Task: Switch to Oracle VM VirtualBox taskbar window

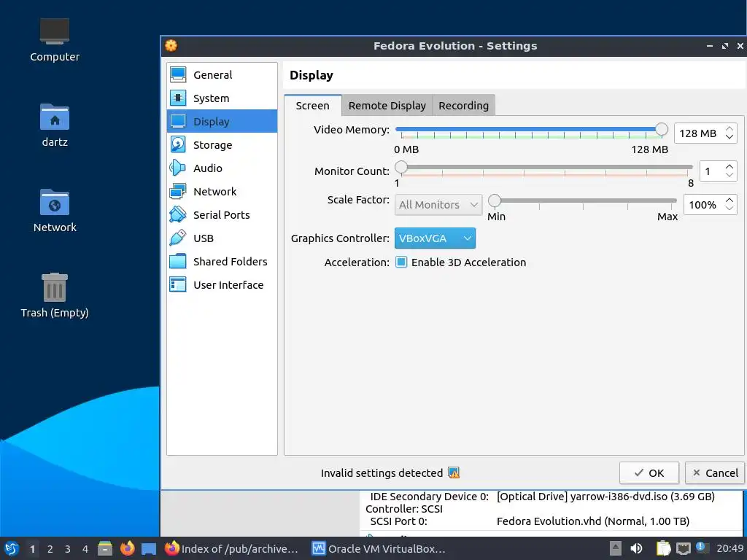Action: point(379,548)
